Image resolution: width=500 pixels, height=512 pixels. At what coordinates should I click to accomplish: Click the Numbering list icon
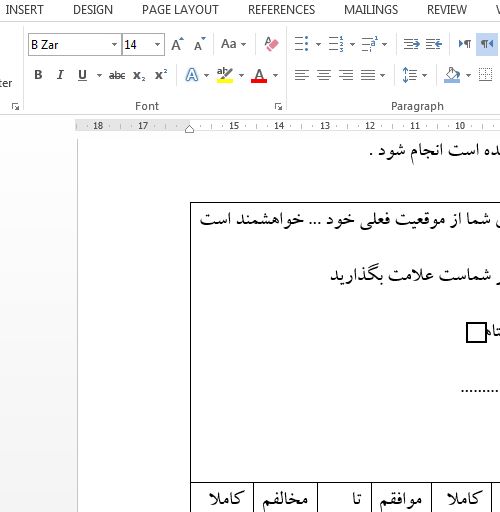tap(336, 44)
